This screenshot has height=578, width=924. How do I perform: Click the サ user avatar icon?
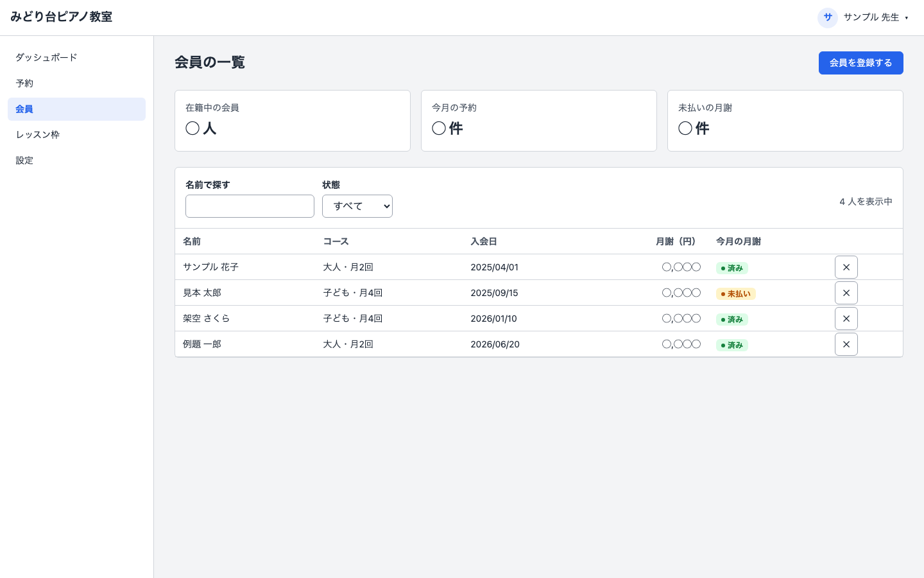[828, 17]
